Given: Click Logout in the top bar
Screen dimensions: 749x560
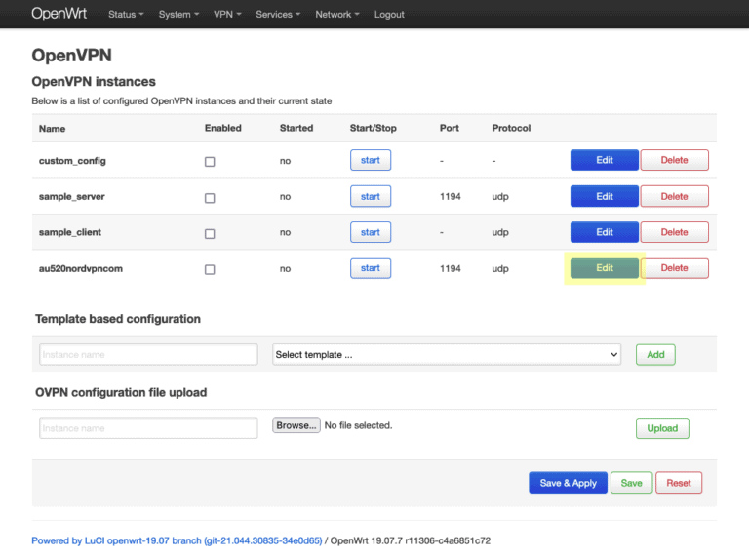Looking at the screenshot, I should (x=389, y=15).
